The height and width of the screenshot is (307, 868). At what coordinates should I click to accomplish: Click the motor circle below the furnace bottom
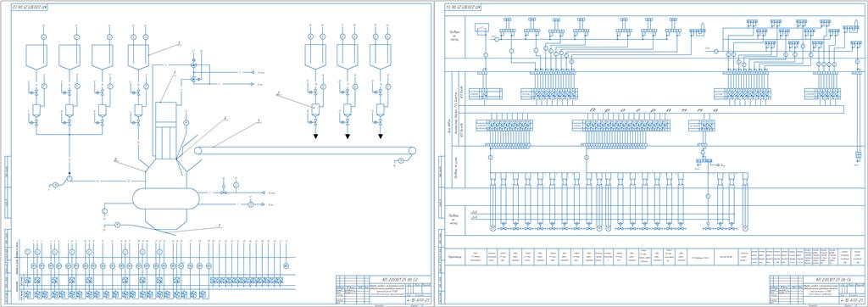(x=117, y=225)
